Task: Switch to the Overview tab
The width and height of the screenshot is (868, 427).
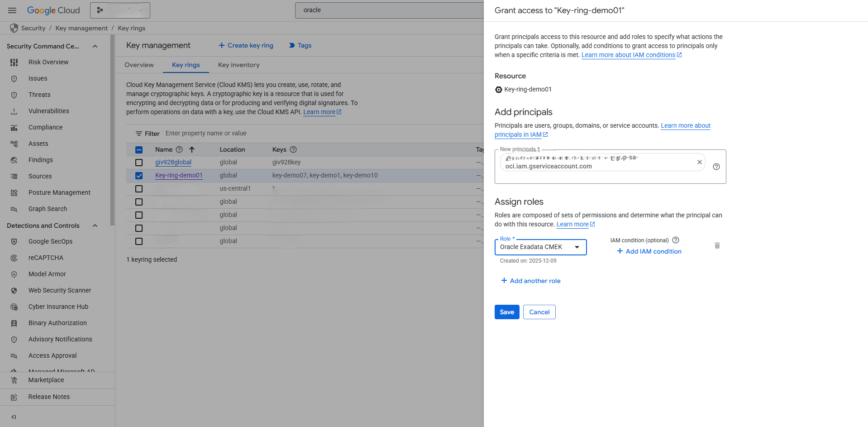Action: click(139, 65)
